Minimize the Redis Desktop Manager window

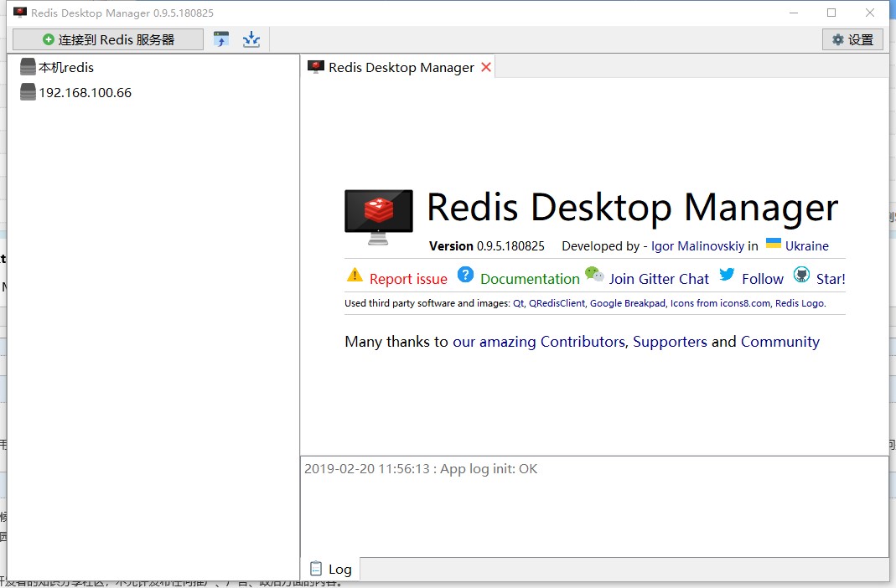[x=794, y=13]
